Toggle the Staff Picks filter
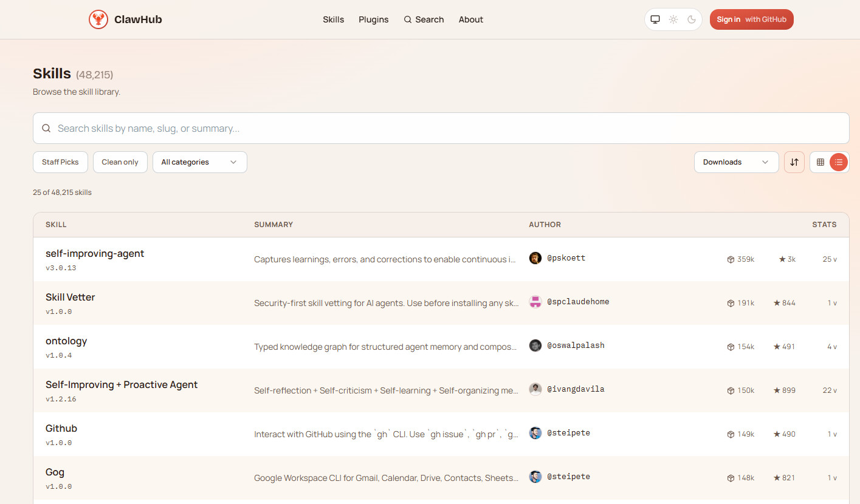860x504 pixels. (60, 162)
